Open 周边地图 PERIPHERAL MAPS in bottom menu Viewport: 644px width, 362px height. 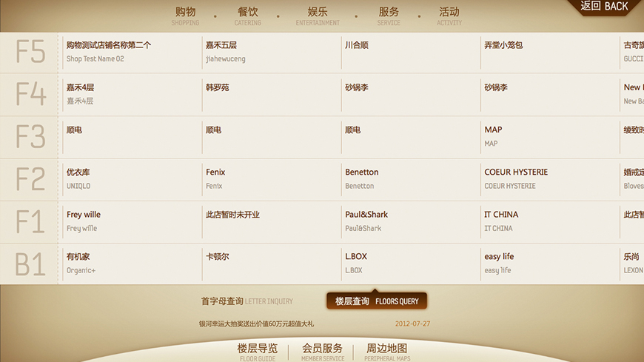pos(387,352)
